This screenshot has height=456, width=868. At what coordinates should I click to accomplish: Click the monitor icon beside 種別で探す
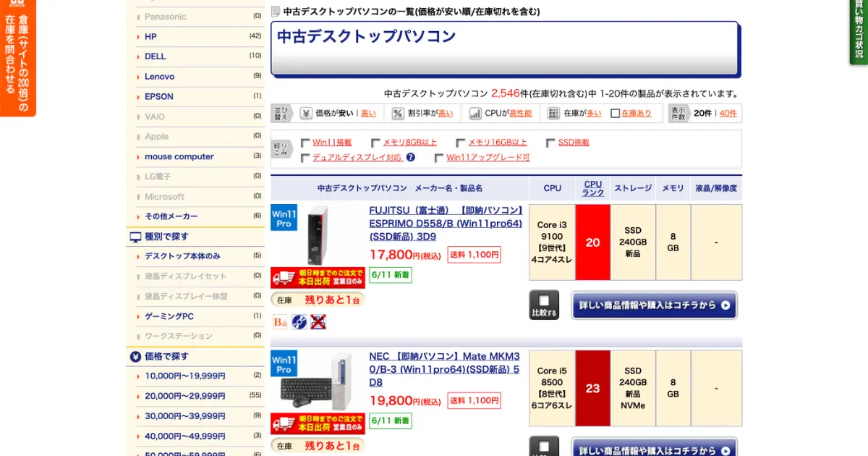coord(135,237)
